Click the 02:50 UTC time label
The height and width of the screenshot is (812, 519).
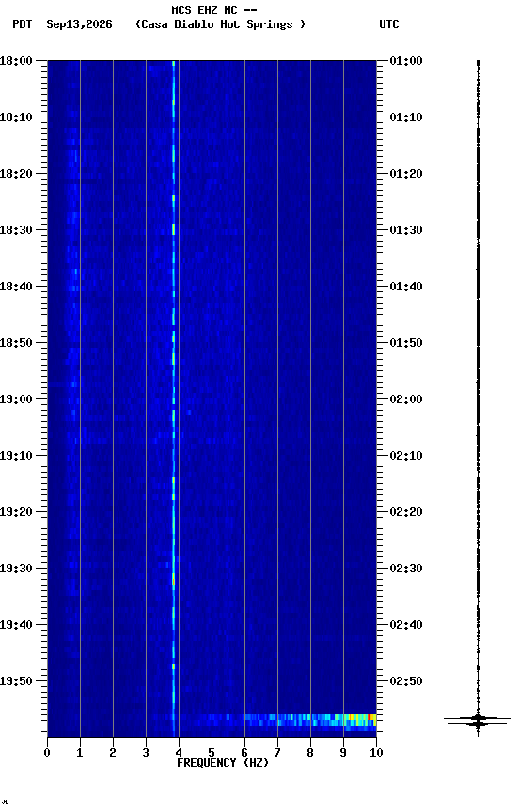tap(406, 681)
